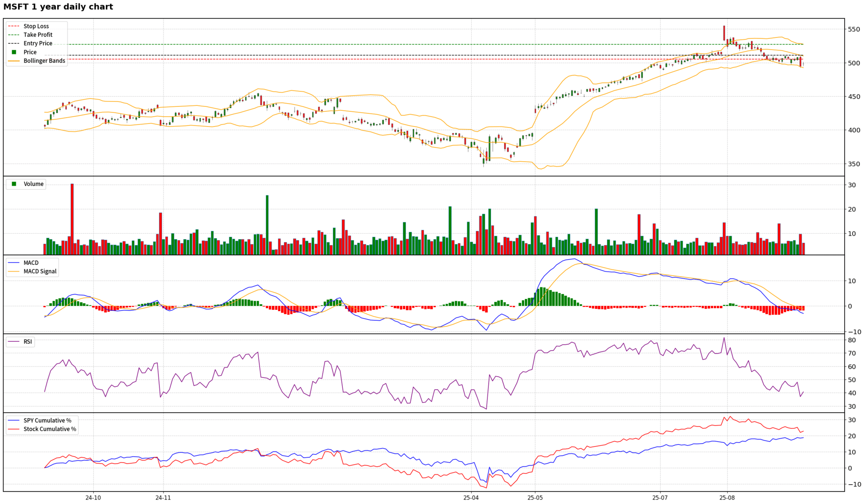Click the green Volume legend marker
Viewport: 865px width, 504px height.
(x=14, y=184)
